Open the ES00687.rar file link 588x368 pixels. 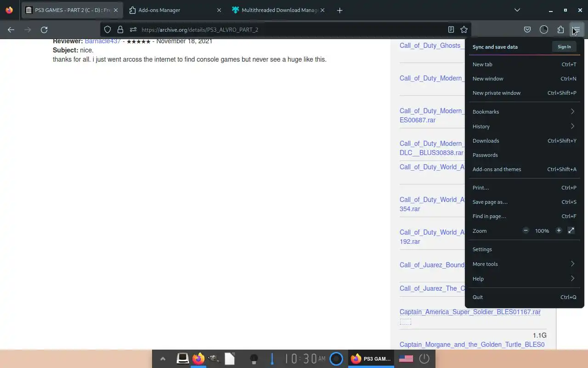click(418, 120)
